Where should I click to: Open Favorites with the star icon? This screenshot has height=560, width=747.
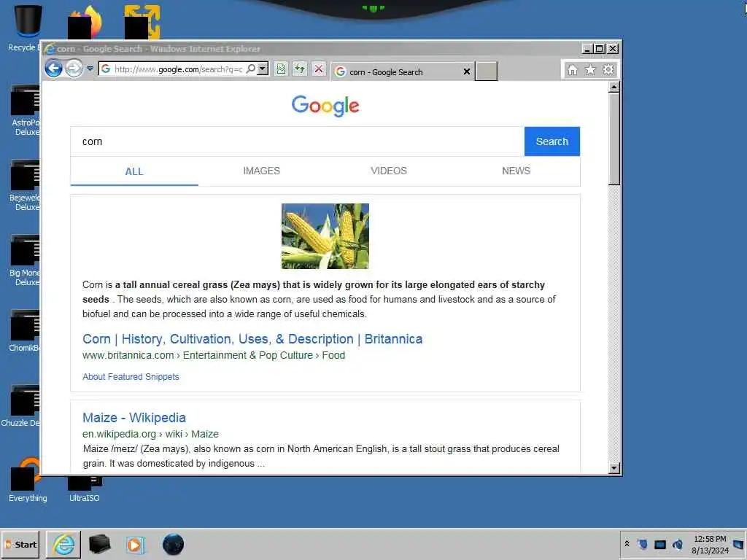click(x=590, y=70)
